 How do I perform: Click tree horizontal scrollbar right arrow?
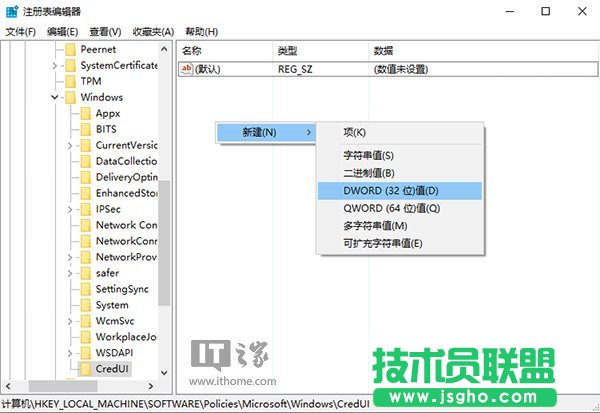[151, 386]
